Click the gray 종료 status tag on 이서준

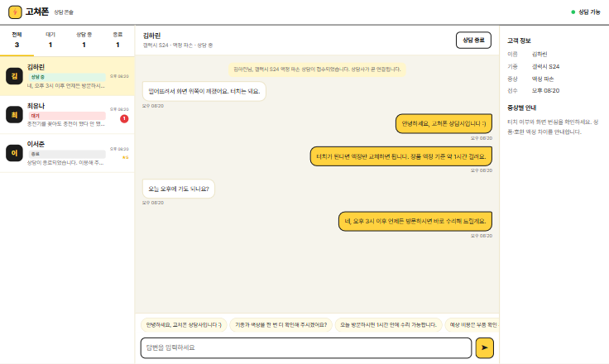point(67,154)
